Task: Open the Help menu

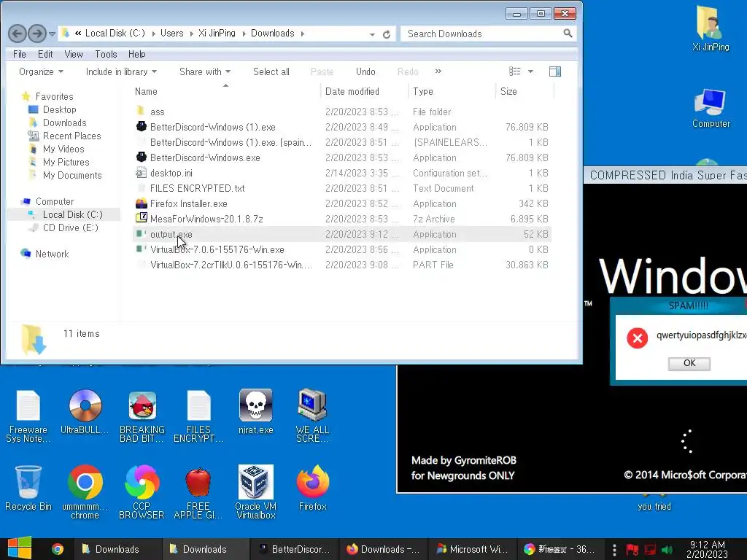Action: click(x=136, y=54)
